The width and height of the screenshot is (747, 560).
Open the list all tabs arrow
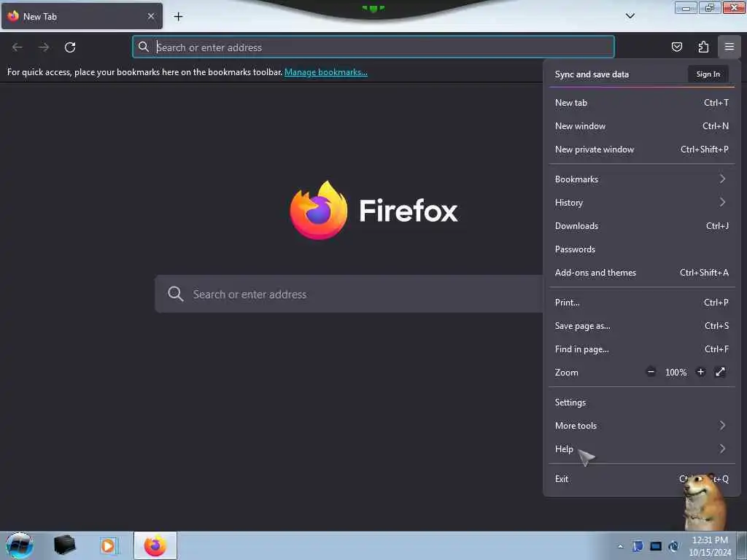[630, 16]
